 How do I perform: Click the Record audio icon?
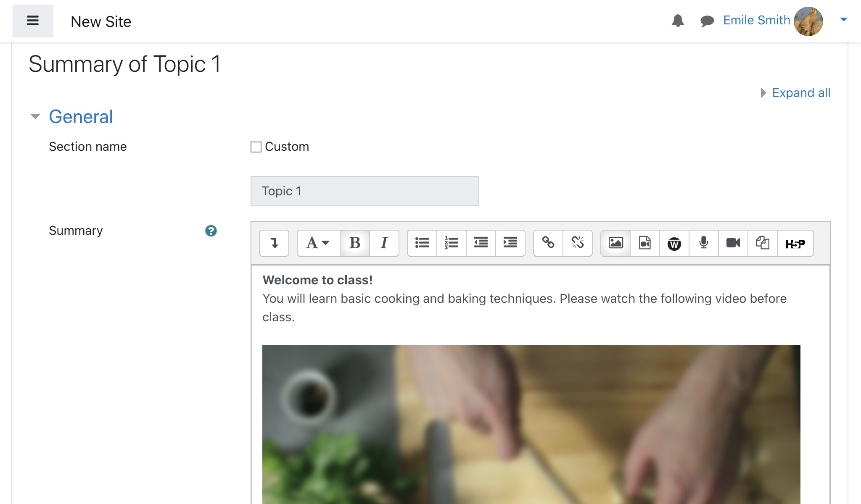click(x=704, y=243)
